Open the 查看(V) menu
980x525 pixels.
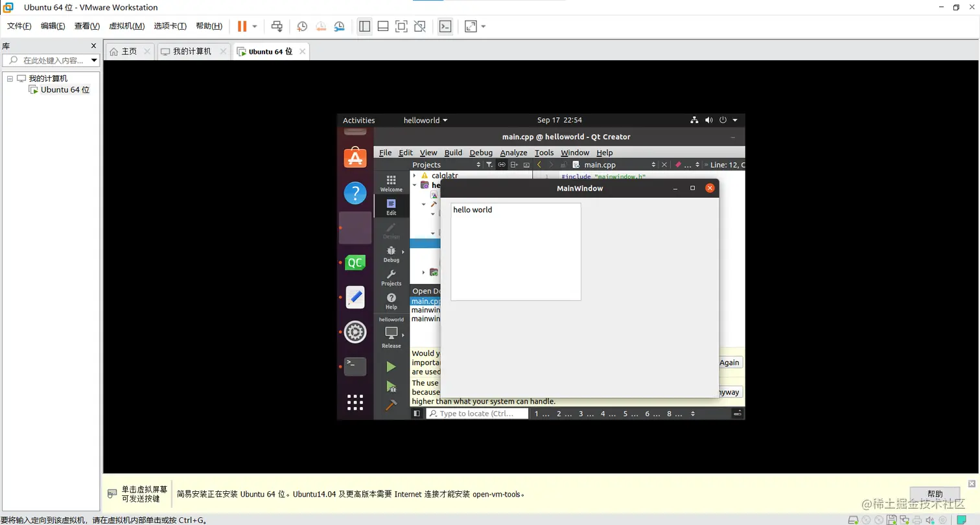click(x=87, y=26)
